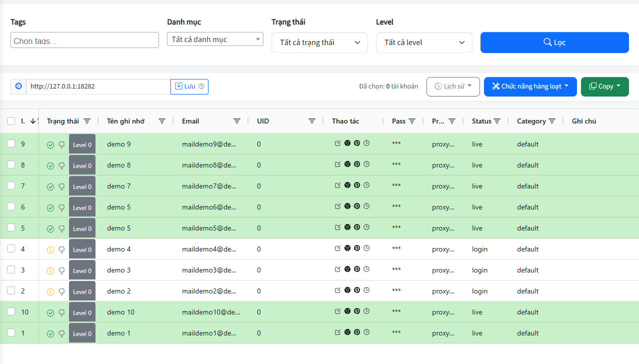639x364 pixels.
Task: Click the settings gear beside the URL field
Action: (x=18, y=86)
